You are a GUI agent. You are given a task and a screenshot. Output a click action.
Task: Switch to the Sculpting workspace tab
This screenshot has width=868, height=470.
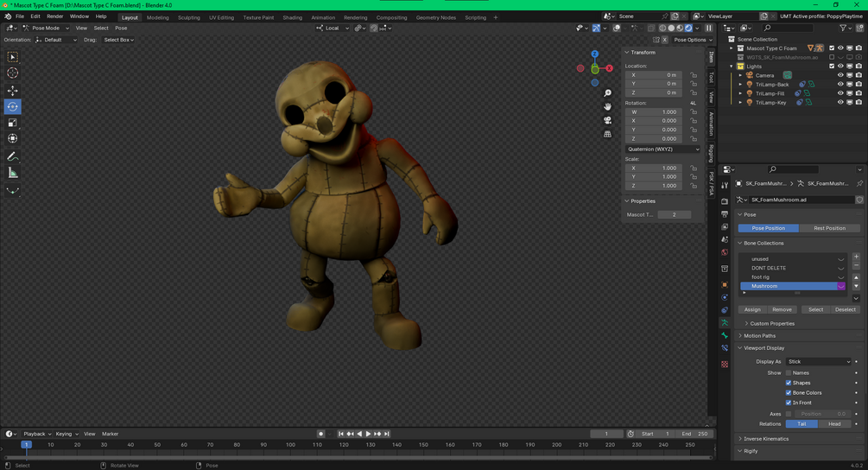pyautogui.click(x=188, y=17)
